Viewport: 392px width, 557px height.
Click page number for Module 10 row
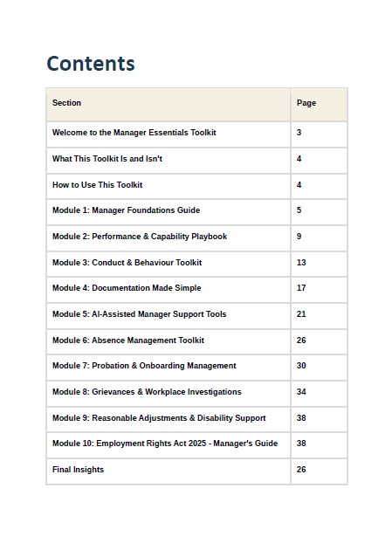tap(301, 444)
